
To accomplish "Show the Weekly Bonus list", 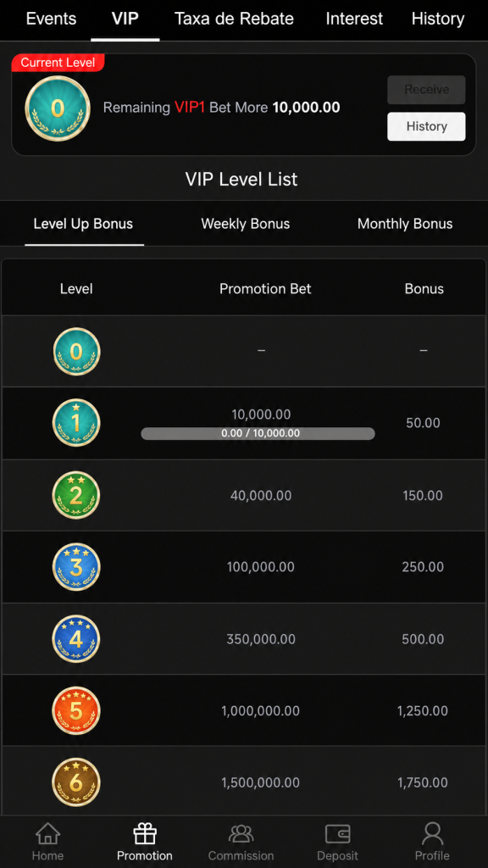I will [x=245, y=224].
